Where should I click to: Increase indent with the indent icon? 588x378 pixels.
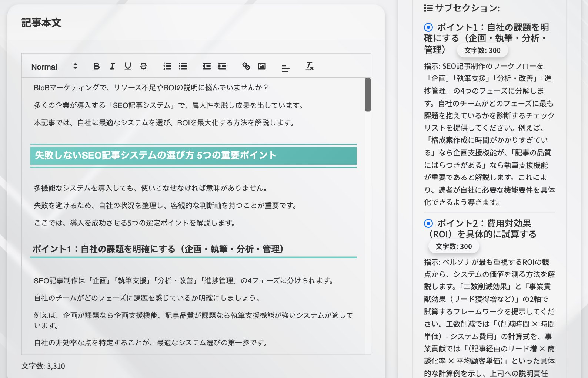[222, 66]
